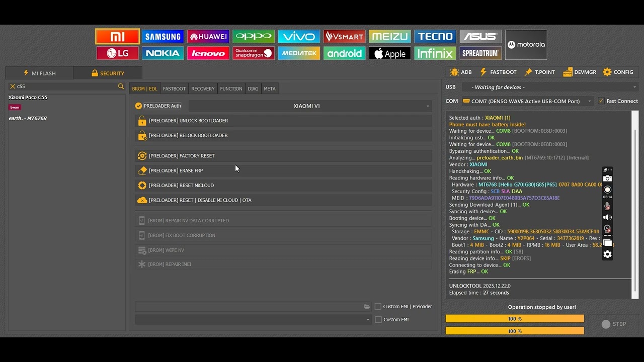Select earth. - MT6768 entry

point(28,118)
